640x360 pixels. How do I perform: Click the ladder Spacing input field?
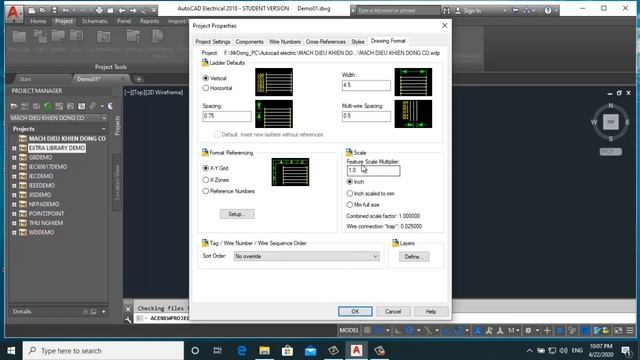227,116
